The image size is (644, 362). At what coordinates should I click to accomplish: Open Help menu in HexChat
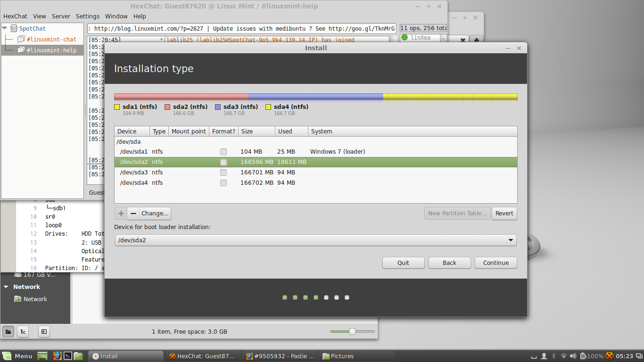click(x=140, y=16)
